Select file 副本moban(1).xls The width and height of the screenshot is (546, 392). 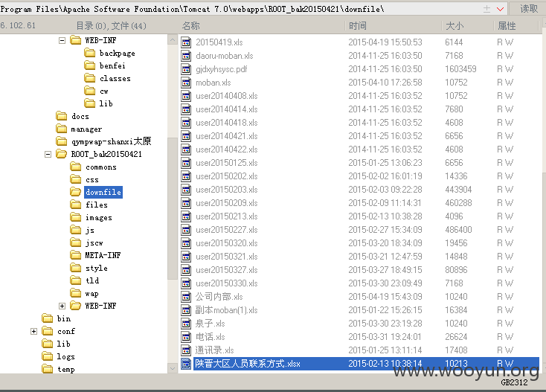point(227,310)
